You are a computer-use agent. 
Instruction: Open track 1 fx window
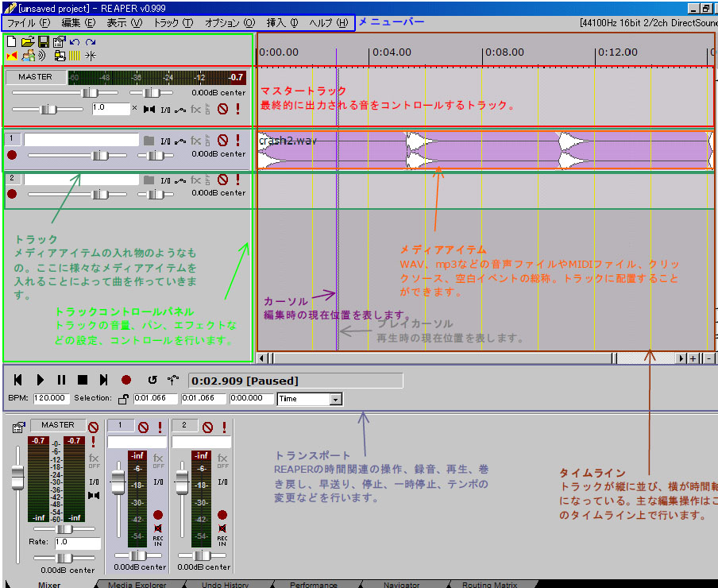195,141
